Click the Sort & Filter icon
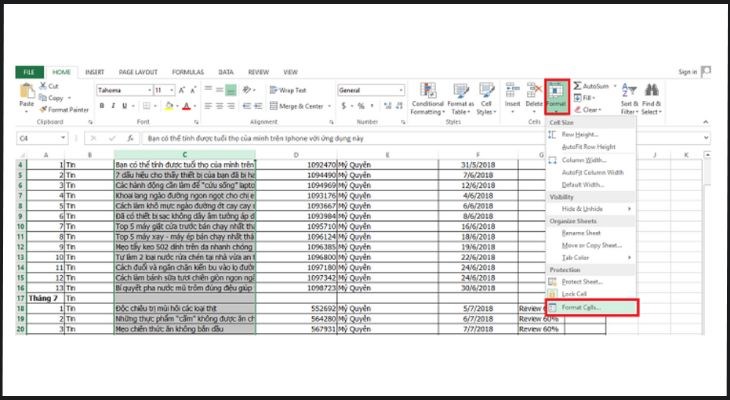This screenshot has height=400, width=730. click(x=629, y=91)
